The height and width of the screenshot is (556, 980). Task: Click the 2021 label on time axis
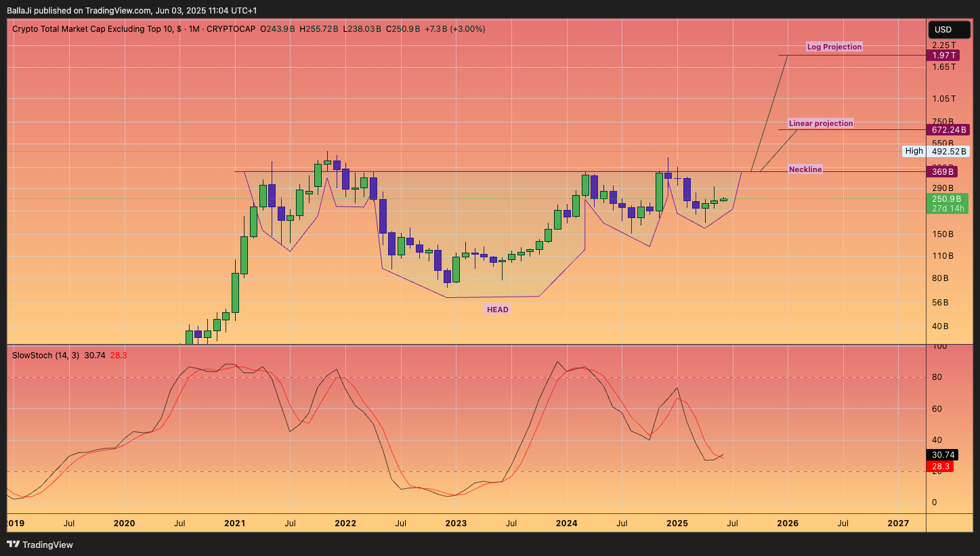point(235,523)
